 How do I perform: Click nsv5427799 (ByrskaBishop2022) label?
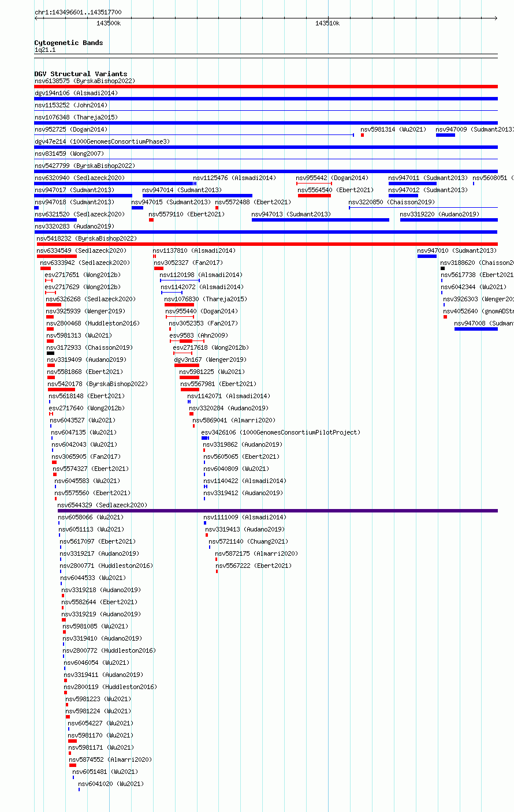(x=85, y=166)
